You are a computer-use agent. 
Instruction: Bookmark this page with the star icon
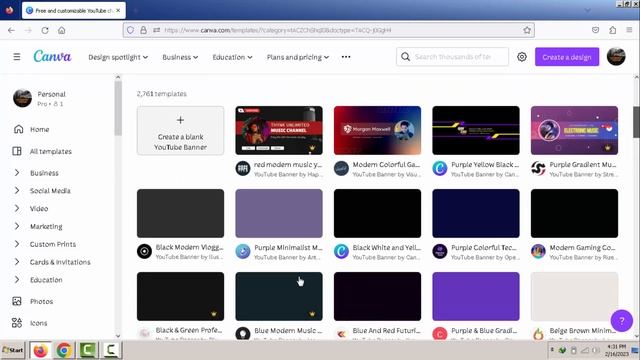pos(527,30)
